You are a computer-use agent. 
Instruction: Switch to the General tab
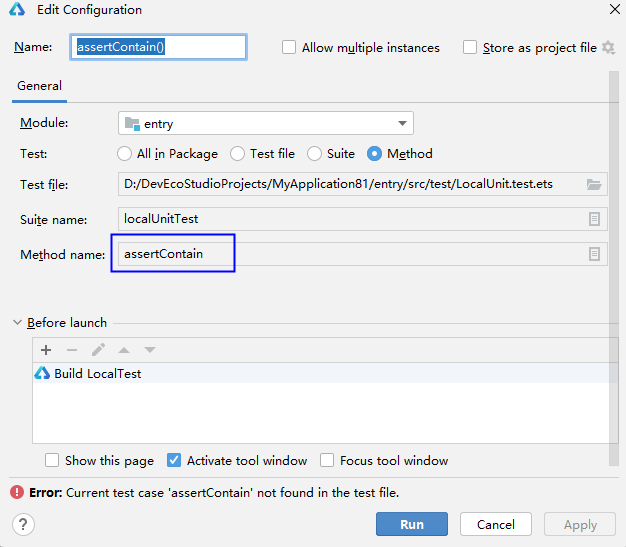[39, 86]
